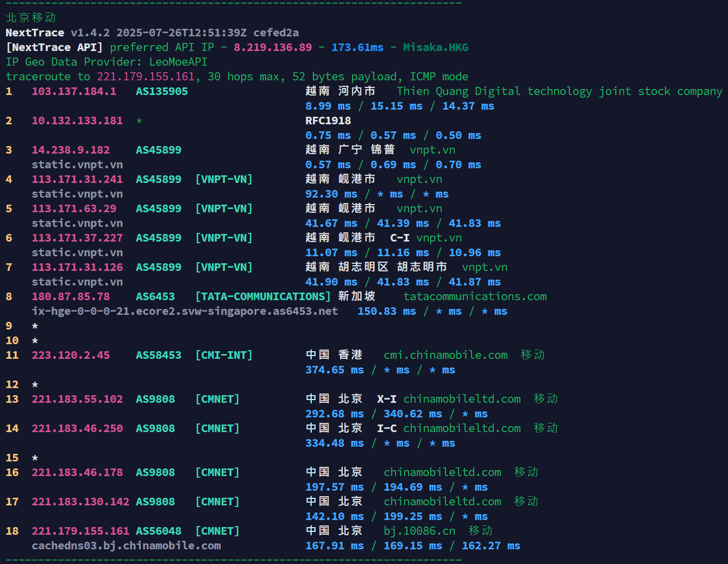Click the 150.83 ms latency value
Viewport: 728px width, 564px height.
coord(387,311)
